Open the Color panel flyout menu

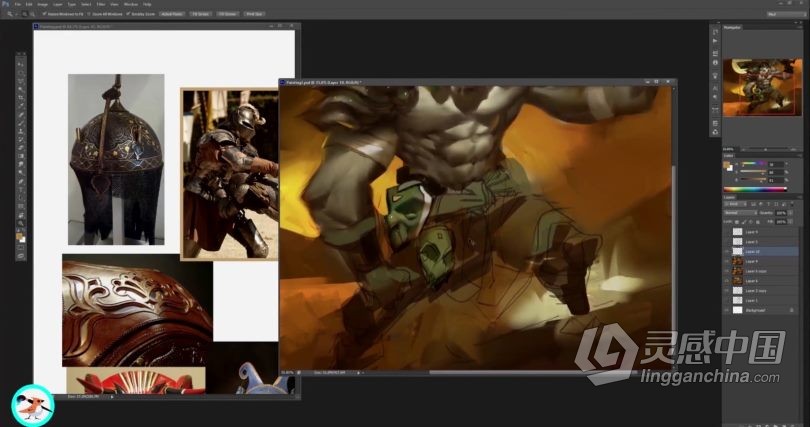coord(800,155)
